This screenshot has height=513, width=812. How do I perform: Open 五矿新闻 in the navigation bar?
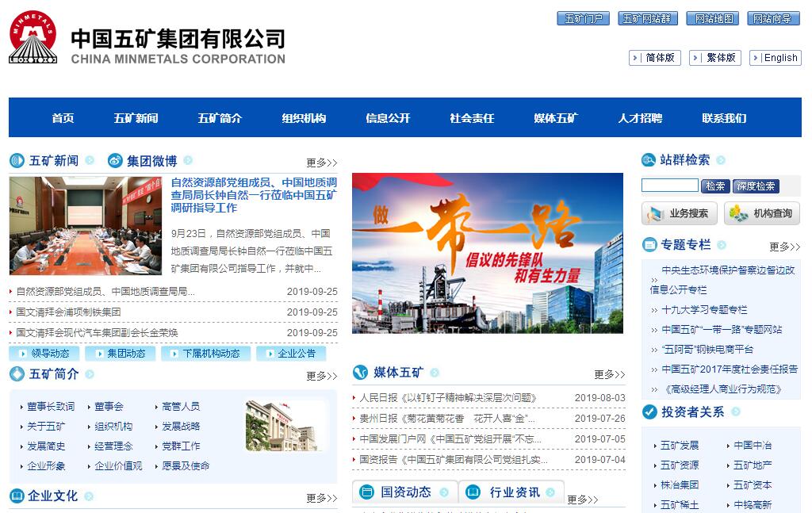136,118
